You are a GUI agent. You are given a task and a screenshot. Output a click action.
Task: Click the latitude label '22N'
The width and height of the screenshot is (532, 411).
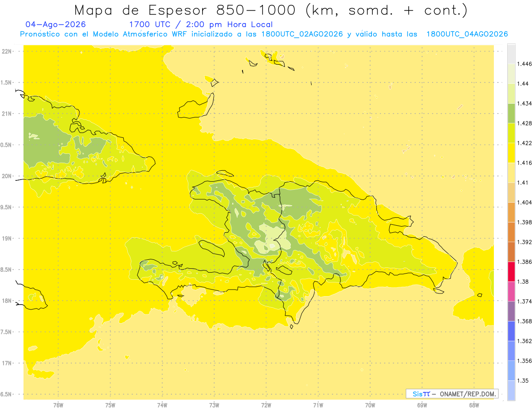(6, 51)
